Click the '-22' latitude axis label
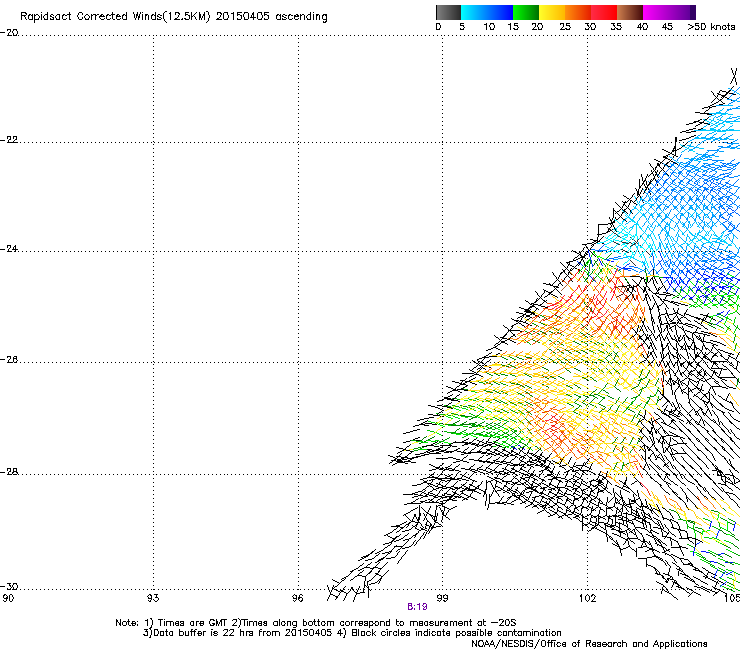The width and height of the screenshot is (740, 650). pos(9,140)
